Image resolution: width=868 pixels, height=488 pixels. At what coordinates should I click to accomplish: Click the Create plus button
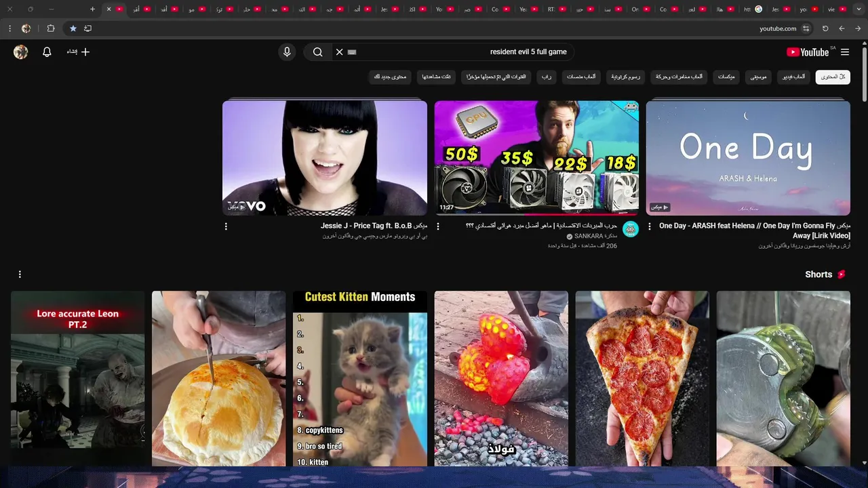79,52
